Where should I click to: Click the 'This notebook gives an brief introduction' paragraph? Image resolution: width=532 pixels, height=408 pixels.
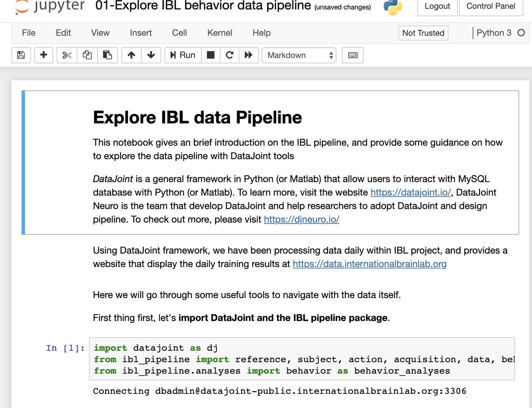point(297,149)
